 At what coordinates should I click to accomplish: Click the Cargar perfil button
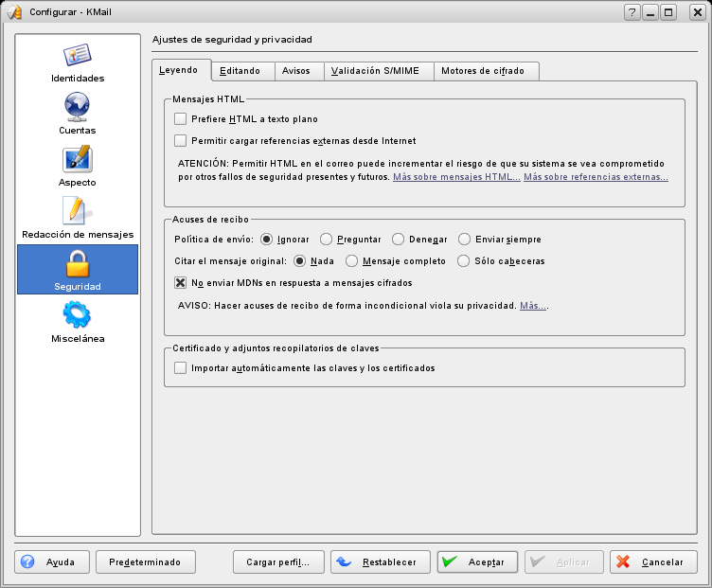pyautogui.click(x=278, y=561)
